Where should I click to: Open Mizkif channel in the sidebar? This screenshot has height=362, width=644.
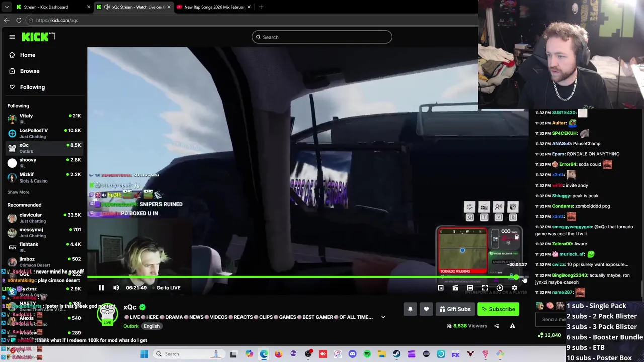pos(44,177)
